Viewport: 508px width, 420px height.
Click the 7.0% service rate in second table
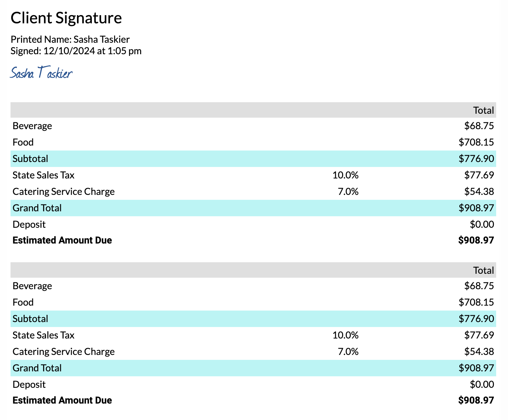(x=348, y=352)
